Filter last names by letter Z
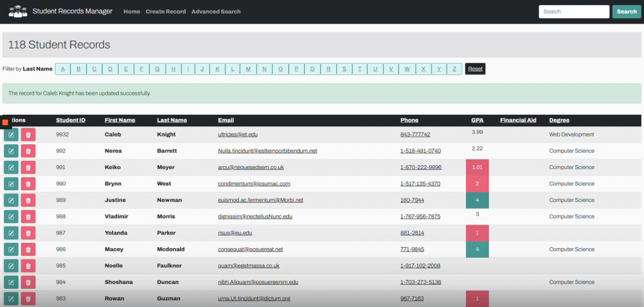 [454, 69]
